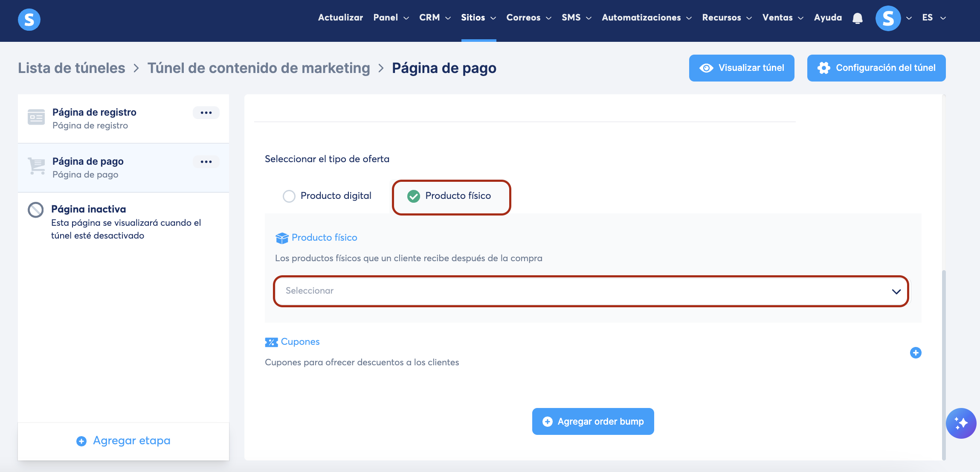Image resolution: width=980 pixels, height=472 pixels.
Task: Open the three-dot menu for Página de registro
Action: click(206, 113)
